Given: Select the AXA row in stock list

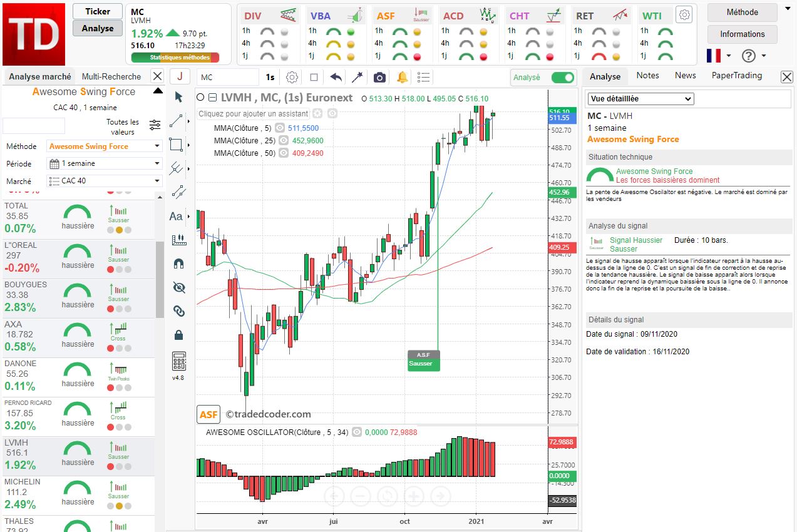Looking at the screenshot, I should [78, 337].
